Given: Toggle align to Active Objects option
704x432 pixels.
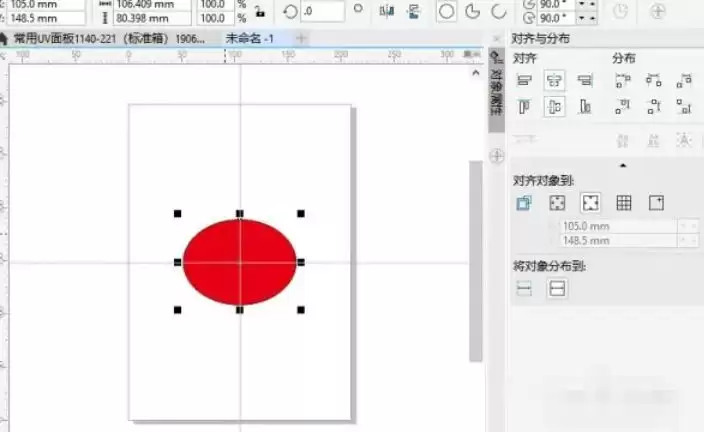Looking at the screenshot, I should click(524, 203).
